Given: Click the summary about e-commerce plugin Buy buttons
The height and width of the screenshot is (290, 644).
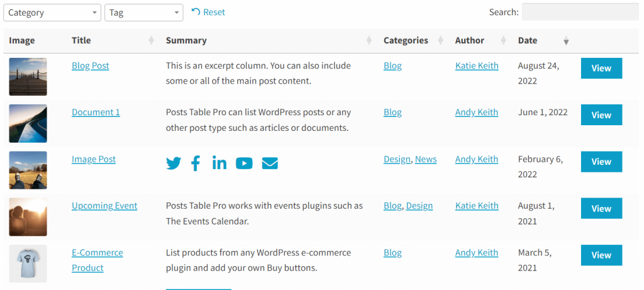Looking at the screenshot, I should [x=258, y=260].
